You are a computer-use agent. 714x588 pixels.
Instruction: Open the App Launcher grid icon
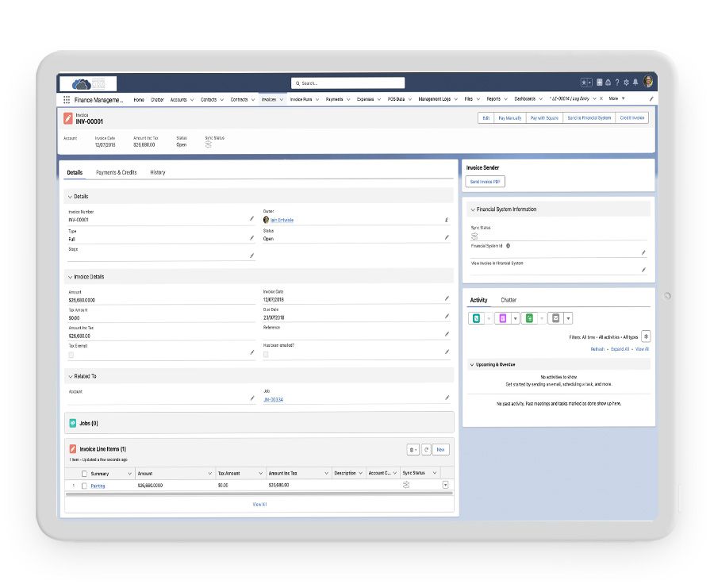67,100
